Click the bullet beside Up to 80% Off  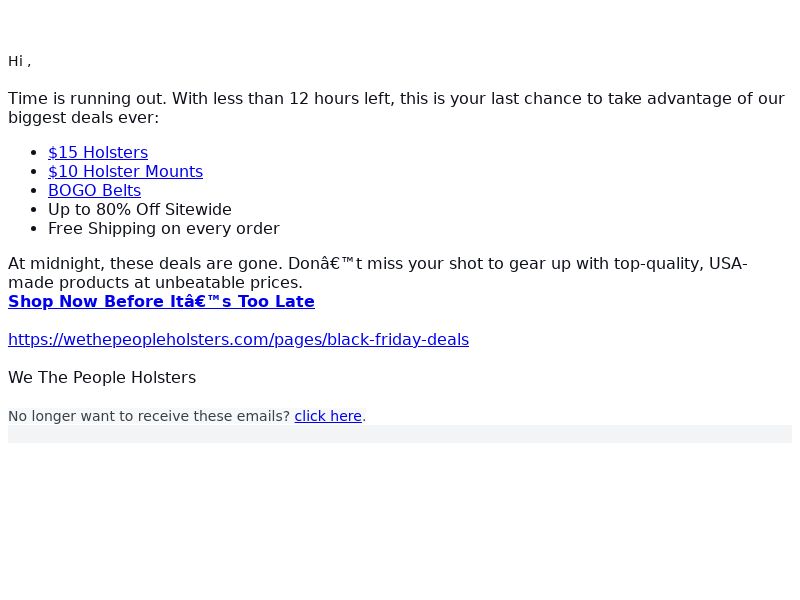(34, 210)
